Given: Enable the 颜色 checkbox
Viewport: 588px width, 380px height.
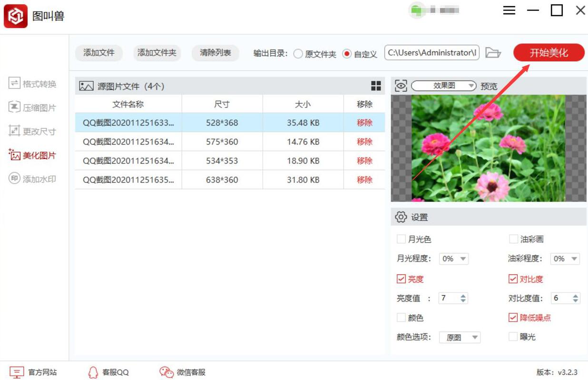Looking at the screenshot, I should coord(401,317).
